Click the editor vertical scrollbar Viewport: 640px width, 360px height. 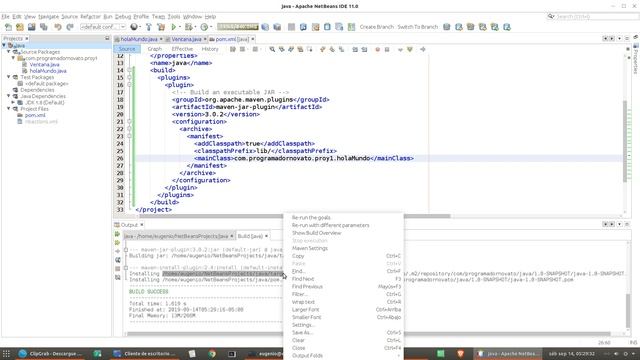(625, 141)
